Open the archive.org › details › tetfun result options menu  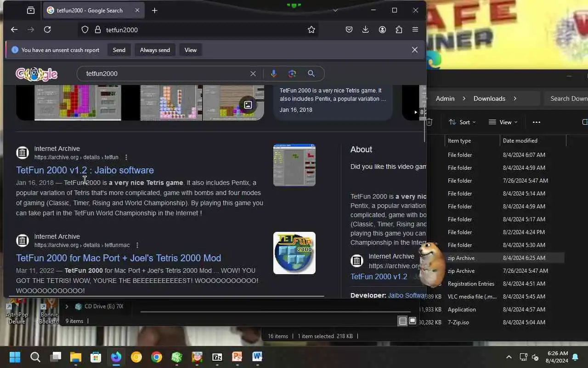126,157
